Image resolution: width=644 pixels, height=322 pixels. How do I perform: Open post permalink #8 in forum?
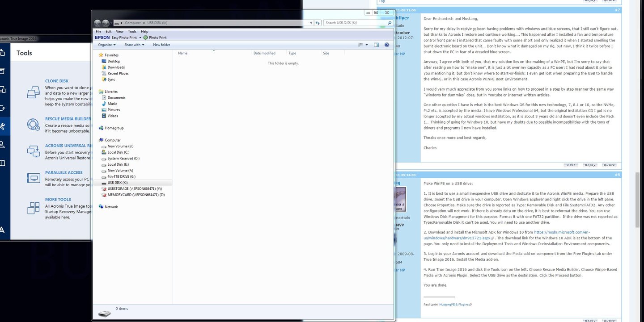pos(617,175)
